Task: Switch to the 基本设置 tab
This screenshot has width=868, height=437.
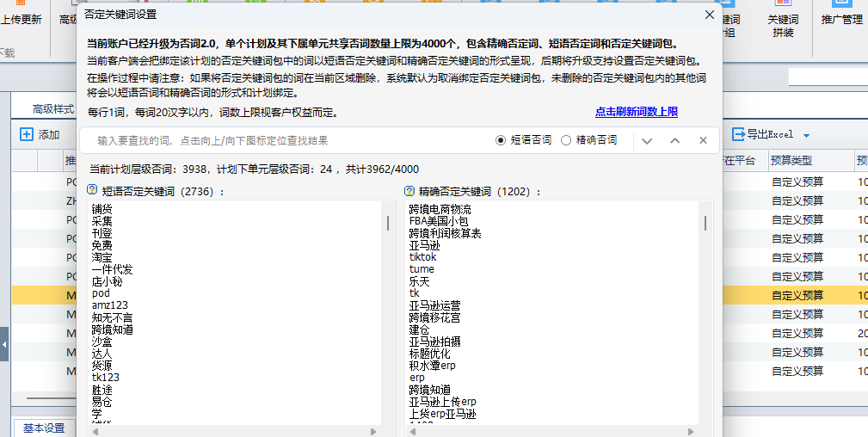Action: point(44,428)
